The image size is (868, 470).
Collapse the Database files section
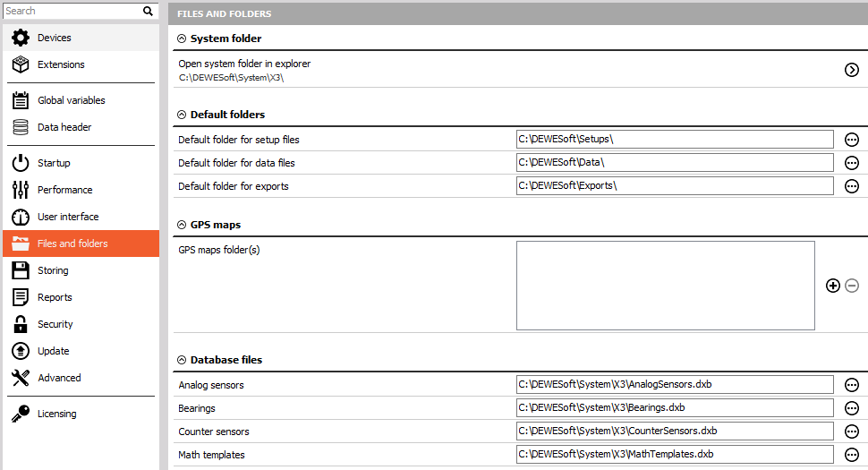(x=182, y=360)
